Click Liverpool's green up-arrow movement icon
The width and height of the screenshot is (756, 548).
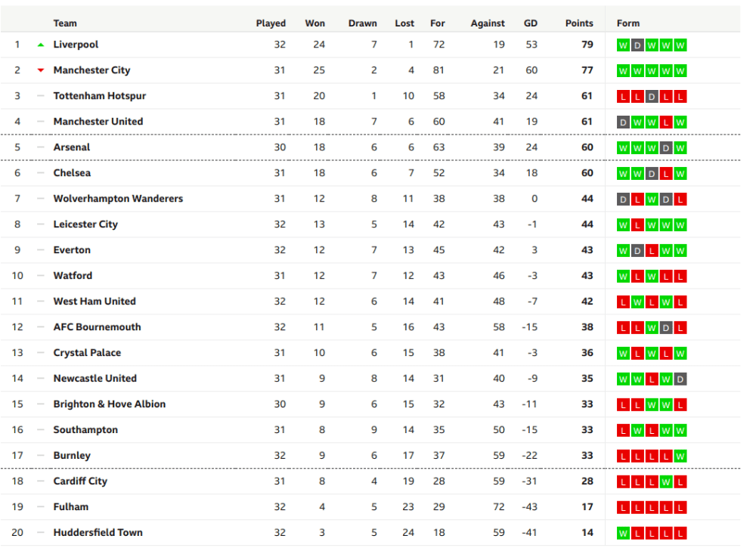41,45
